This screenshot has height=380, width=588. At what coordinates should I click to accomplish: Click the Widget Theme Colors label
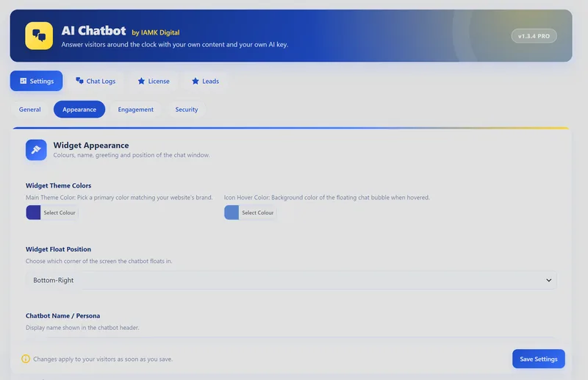[59, 186]
